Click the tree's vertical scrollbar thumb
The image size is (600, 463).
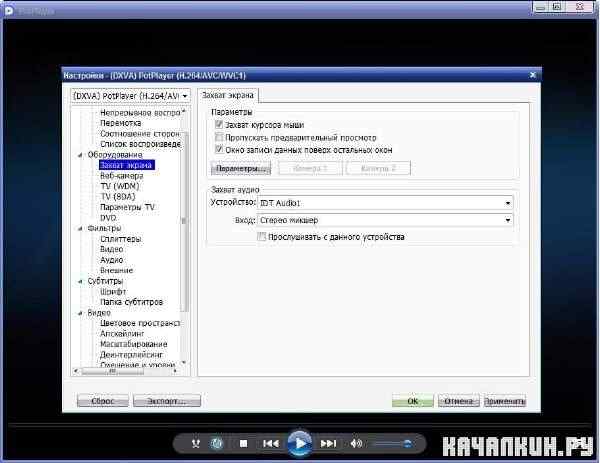point(184,222)
